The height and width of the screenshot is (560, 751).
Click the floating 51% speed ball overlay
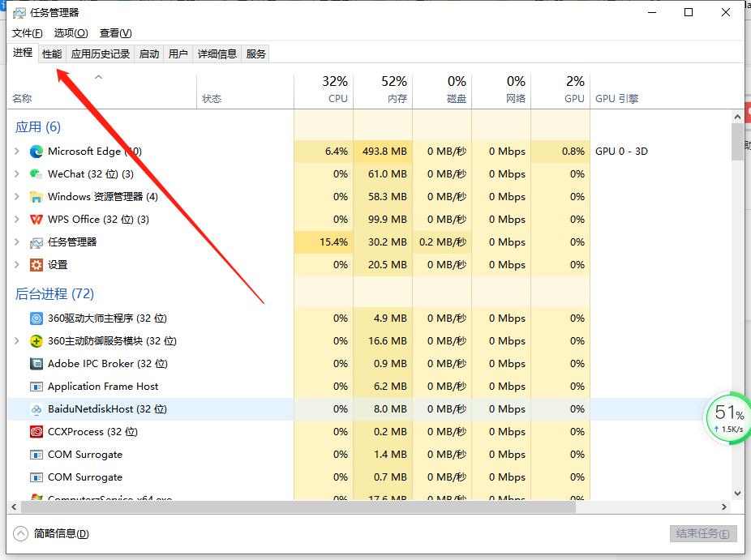[727, 417]
